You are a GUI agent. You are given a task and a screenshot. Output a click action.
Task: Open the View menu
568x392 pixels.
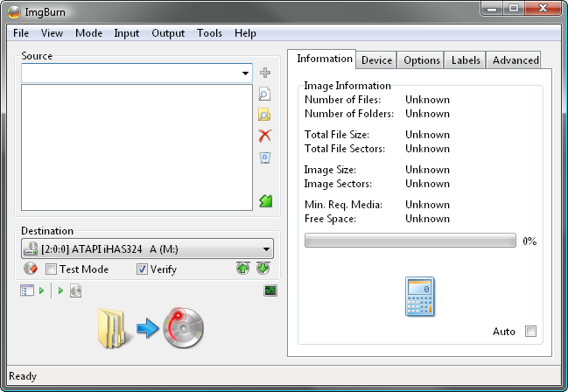(x=52, y=33)
